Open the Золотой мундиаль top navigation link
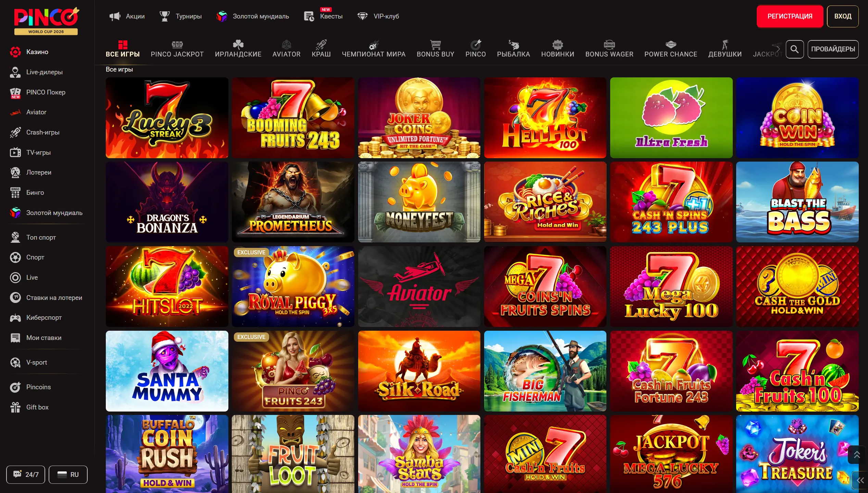Screen dimensions: 868x493 coord(253,16)
